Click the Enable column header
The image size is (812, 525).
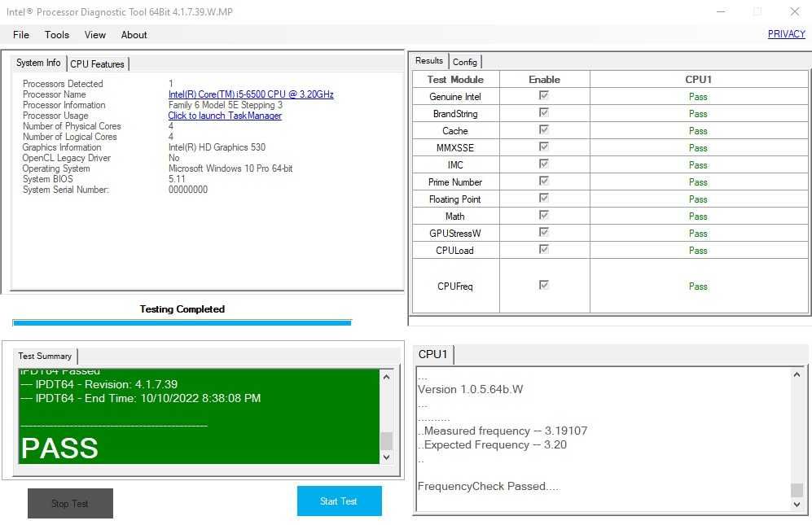544,79
